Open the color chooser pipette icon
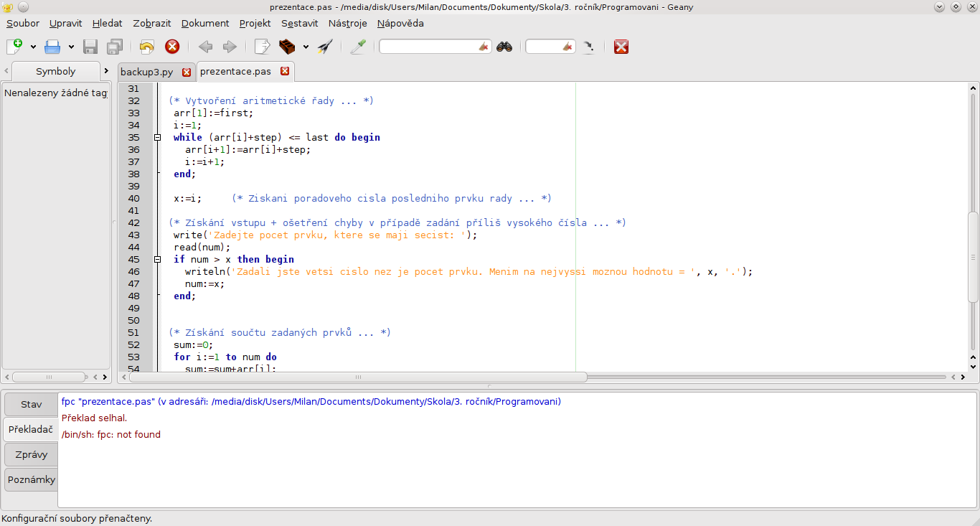980x526 pixels. (358, 47)
